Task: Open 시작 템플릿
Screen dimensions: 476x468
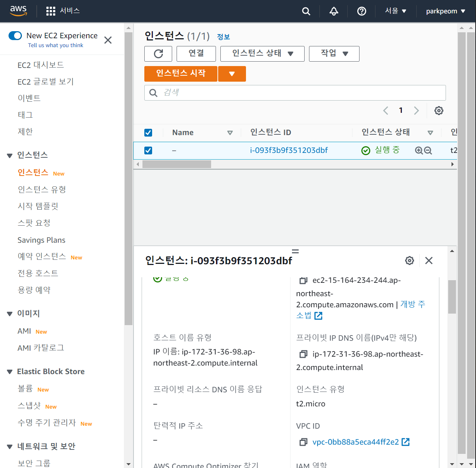Action: (x=38, y=206)
